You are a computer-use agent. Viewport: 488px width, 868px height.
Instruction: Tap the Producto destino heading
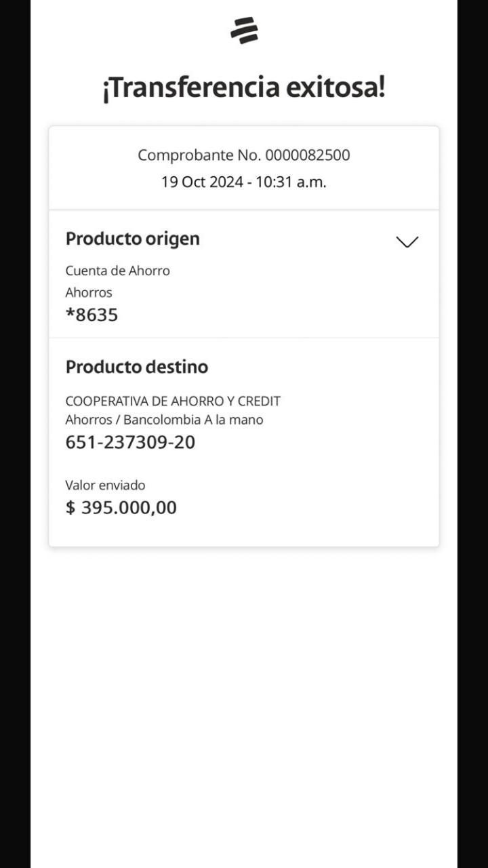pyautogui.click(x=137, y=367)
